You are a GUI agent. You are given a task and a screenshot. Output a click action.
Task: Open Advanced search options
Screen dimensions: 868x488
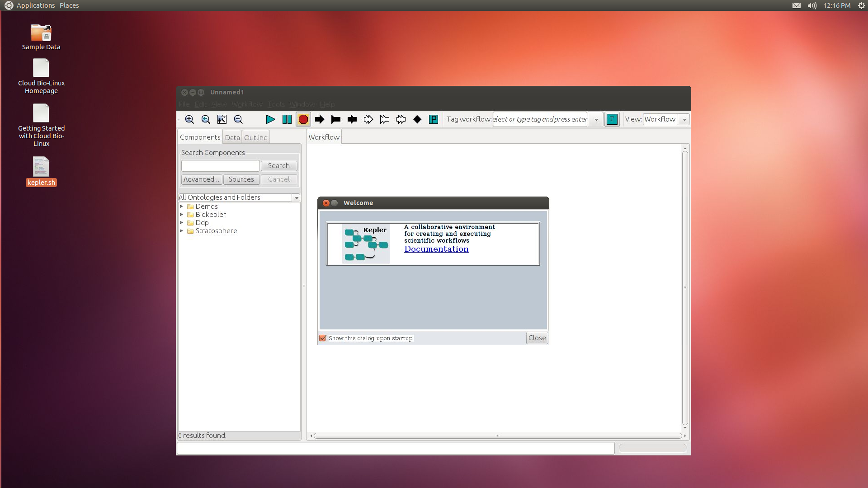click(x=202, y=179)
